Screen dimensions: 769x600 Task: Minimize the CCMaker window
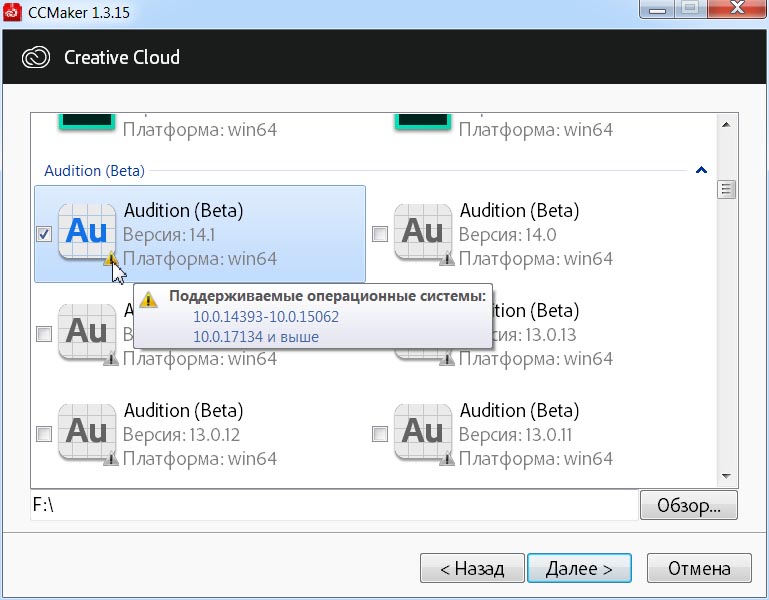[657, 8]
